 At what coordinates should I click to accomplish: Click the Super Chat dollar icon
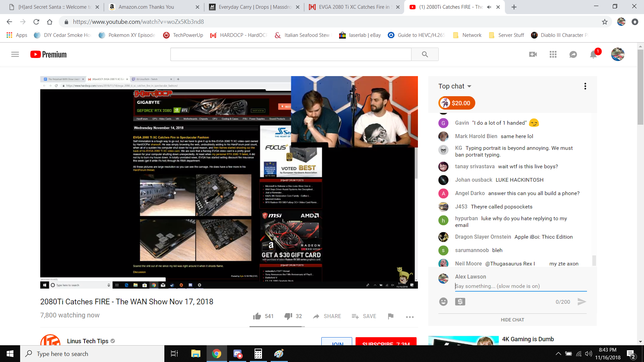click(x=460, y=302)
